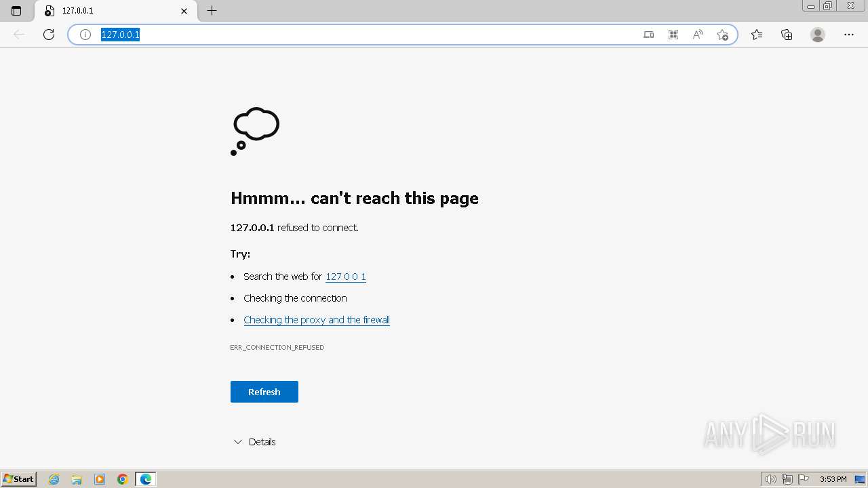
Task: Start Read aloud from address bar
Action: pos(698,35)
